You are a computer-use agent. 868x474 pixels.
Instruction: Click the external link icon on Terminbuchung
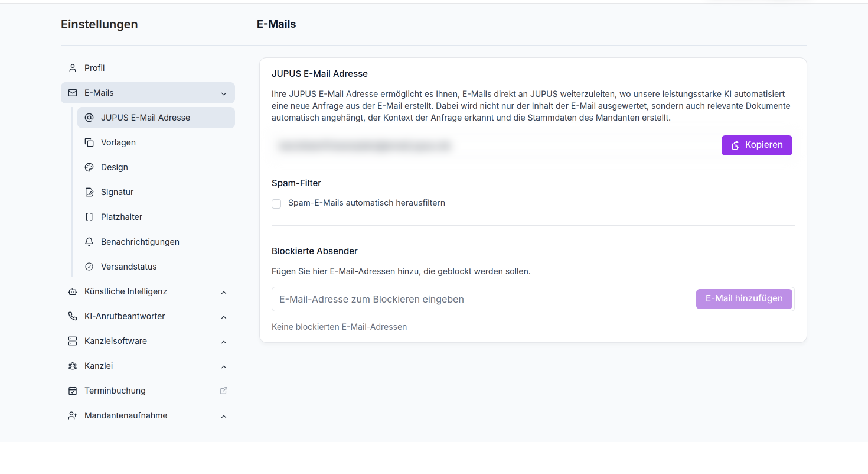(x=224, y=391)
